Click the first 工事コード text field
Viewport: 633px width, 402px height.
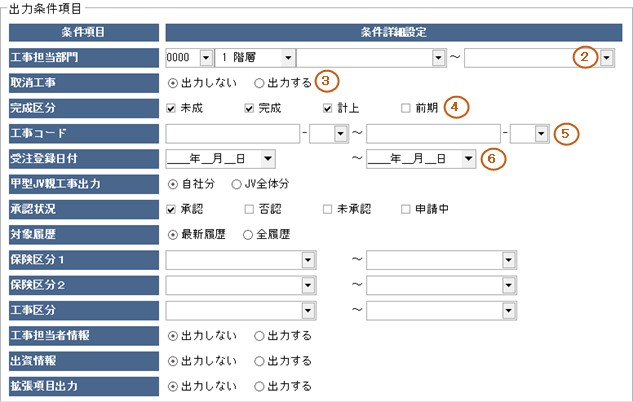(x=232, y=132)
